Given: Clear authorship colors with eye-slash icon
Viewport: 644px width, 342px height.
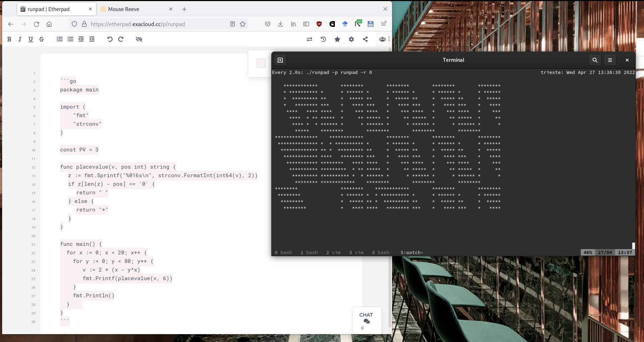Looking at the screenshot, I should point(139,39).
